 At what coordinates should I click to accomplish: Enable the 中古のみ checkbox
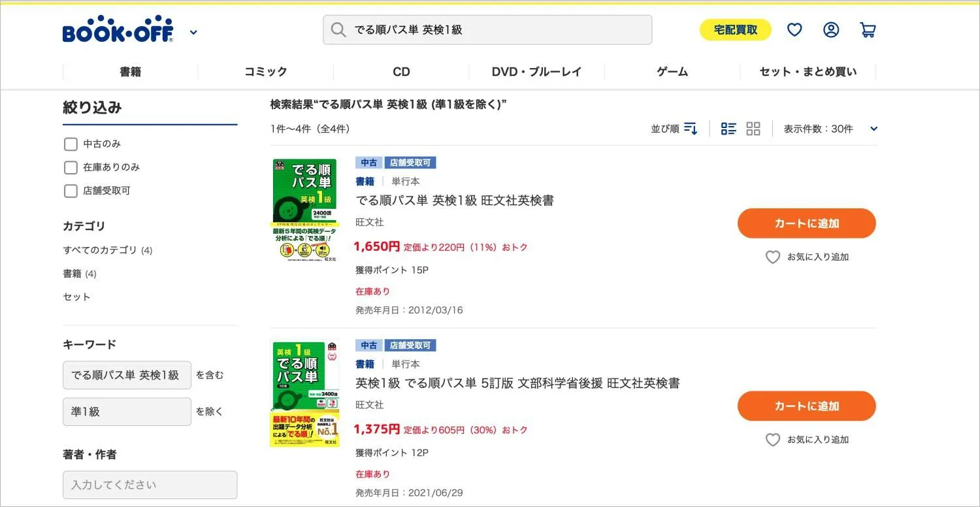pyautogui.click(x=71, y=144)
